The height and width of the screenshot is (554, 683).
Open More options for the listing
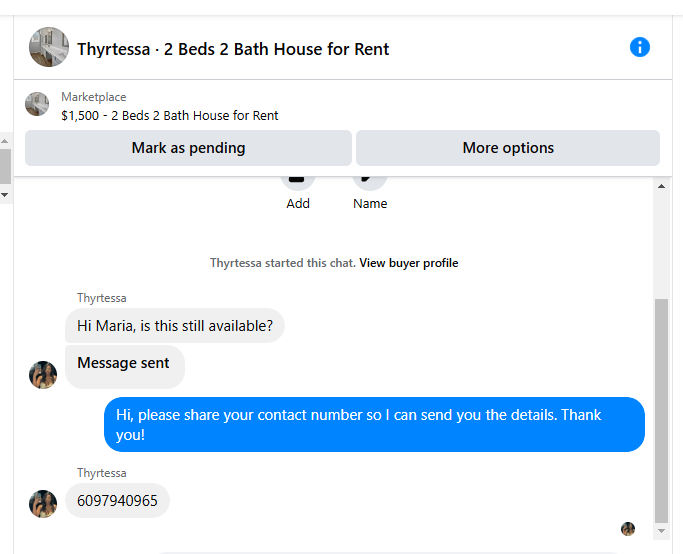[x=508, y=148]
